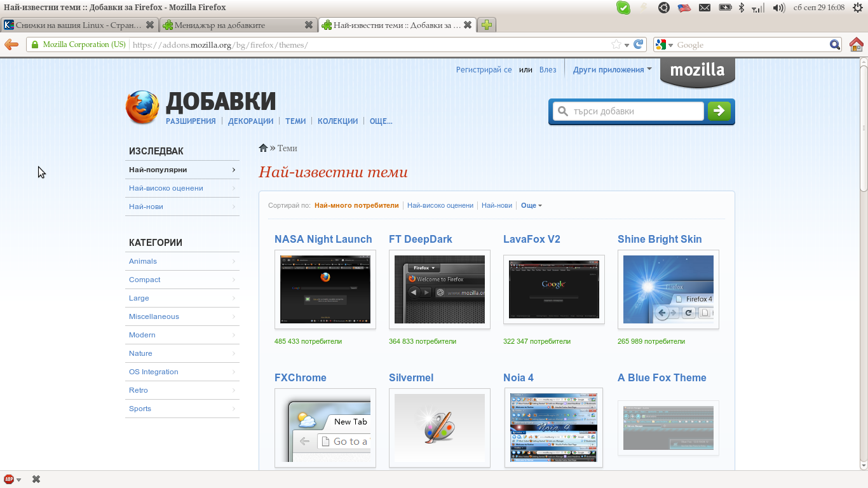Close the add-on bar with the X icon
Image resolution: width=868 pixels, height=488 pixels.
36,479
